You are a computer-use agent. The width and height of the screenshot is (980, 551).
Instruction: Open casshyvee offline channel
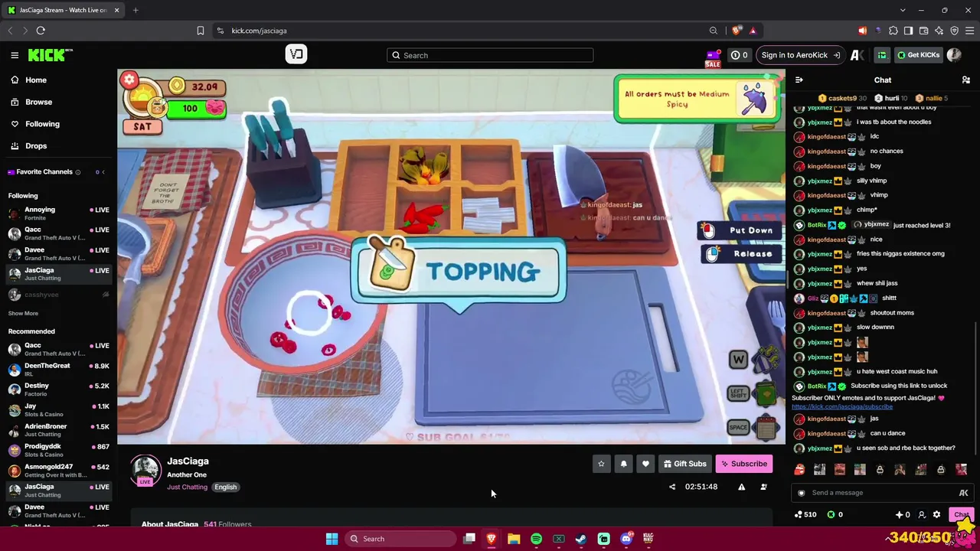tap(57, 295)
